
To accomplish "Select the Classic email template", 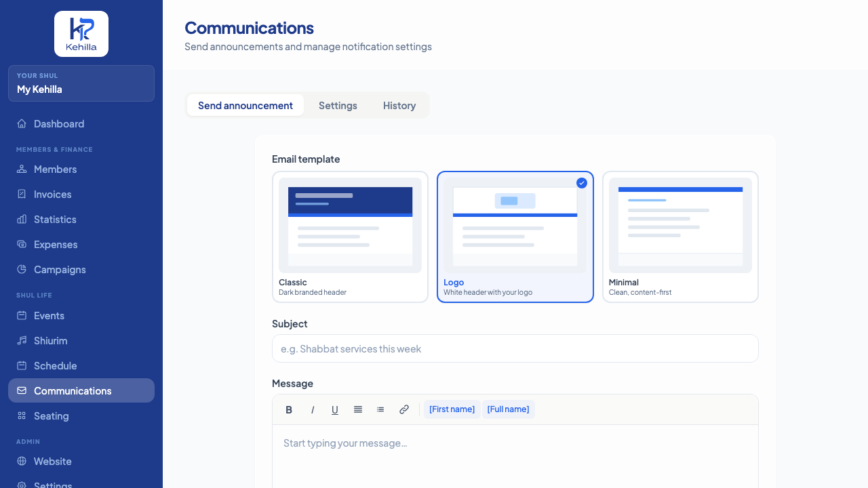I will 350,237.
